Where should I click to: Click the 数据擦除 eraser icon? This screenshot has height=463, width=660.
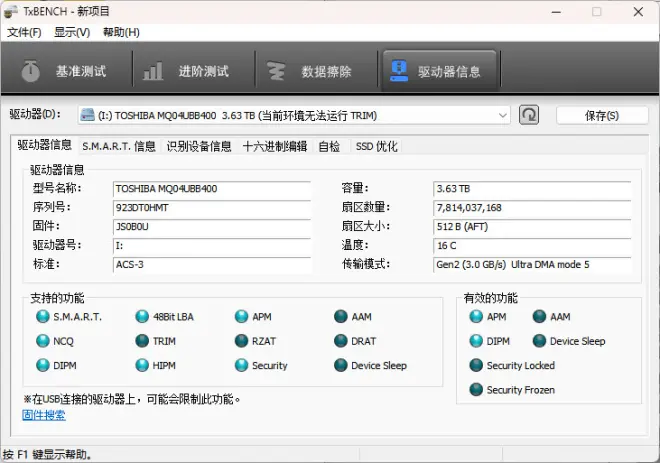(275, 72)
